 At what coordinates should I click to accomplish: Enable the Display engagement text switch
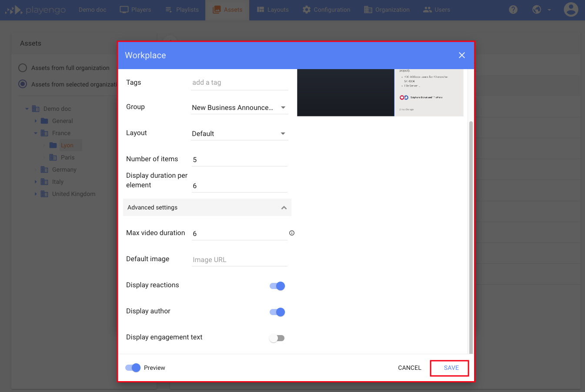point(277,338)
